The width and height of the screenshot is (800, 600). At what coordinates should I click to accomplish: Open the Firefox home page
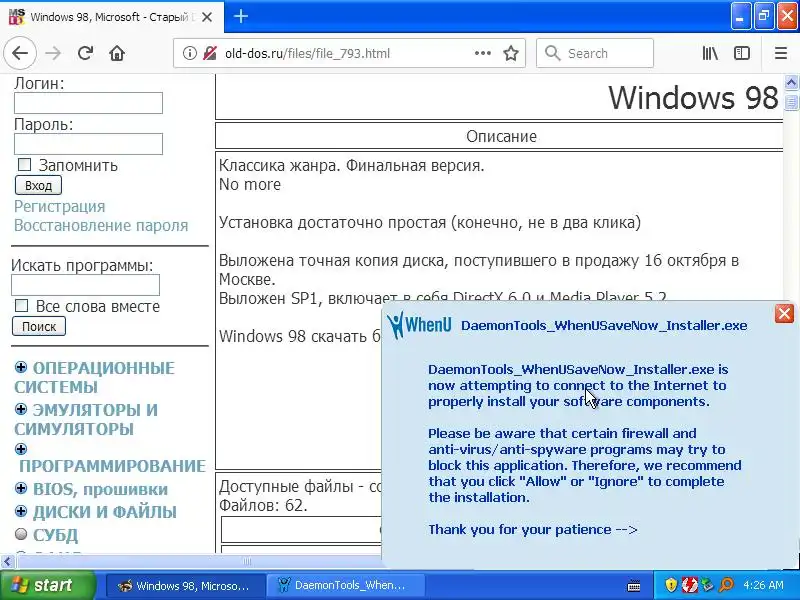(117, 53)
